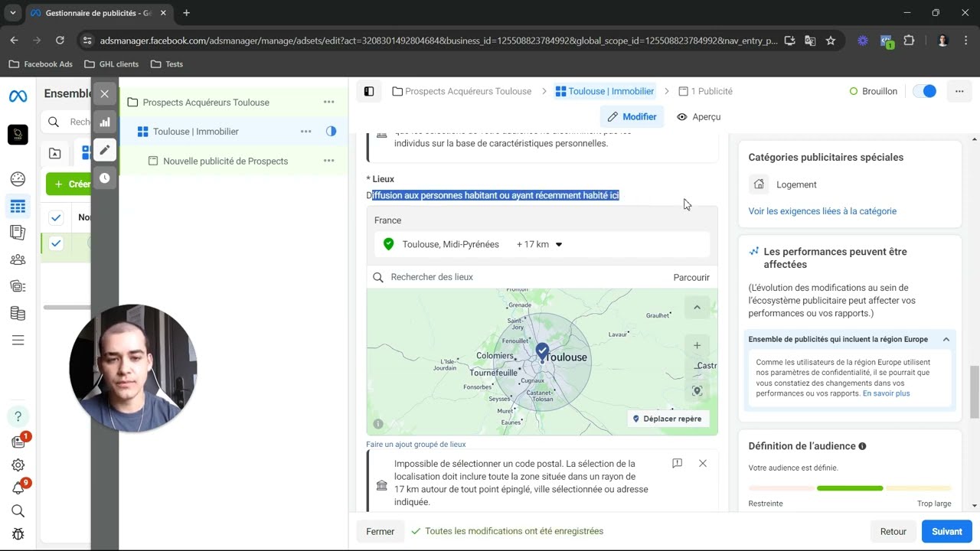Open the Chrome tab search dropdown
The image size is (980, 551).
pyautogui.click(x=12, y=13)
